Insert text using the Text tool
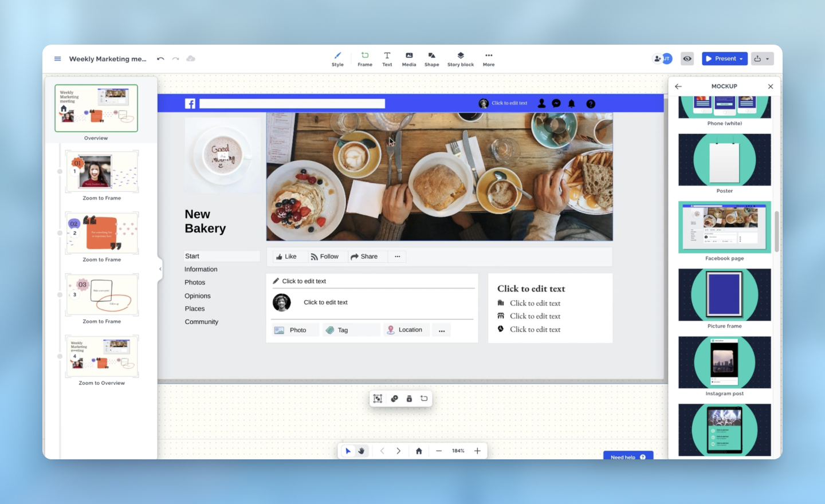 pos(387,58)
